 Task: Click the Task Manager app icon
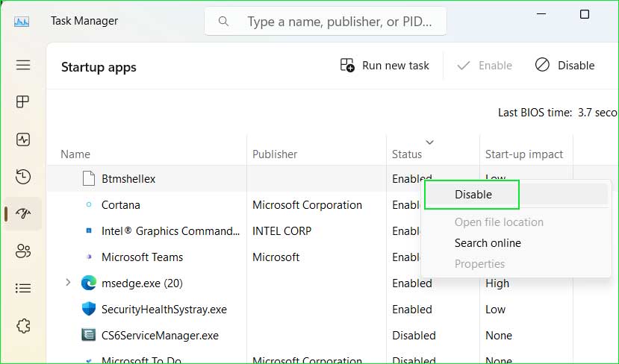click(22, 22)
